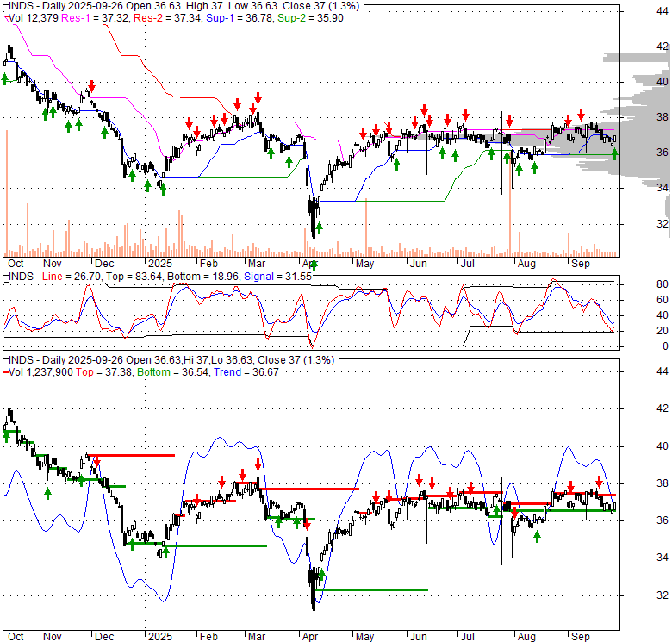Click the Sep label on top chart time axis
The height and width of the screenshot is (642, 672).
581,264
